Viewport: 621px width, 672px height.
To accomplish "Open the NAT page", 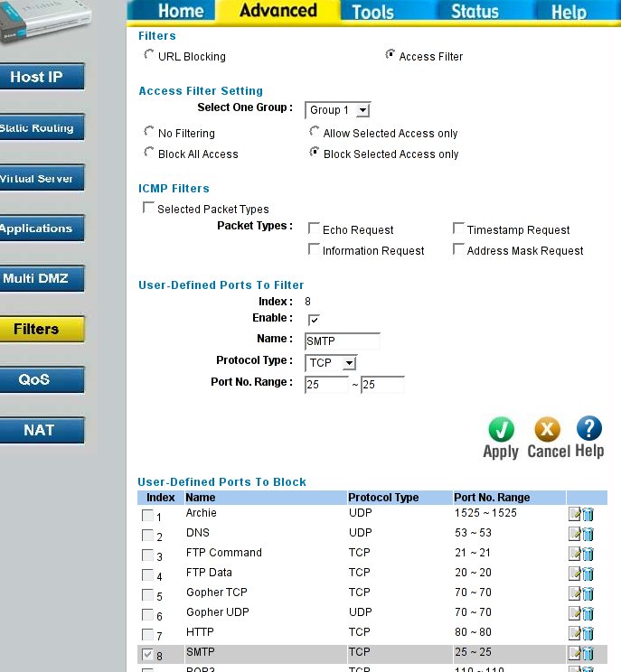I will 42,430.
